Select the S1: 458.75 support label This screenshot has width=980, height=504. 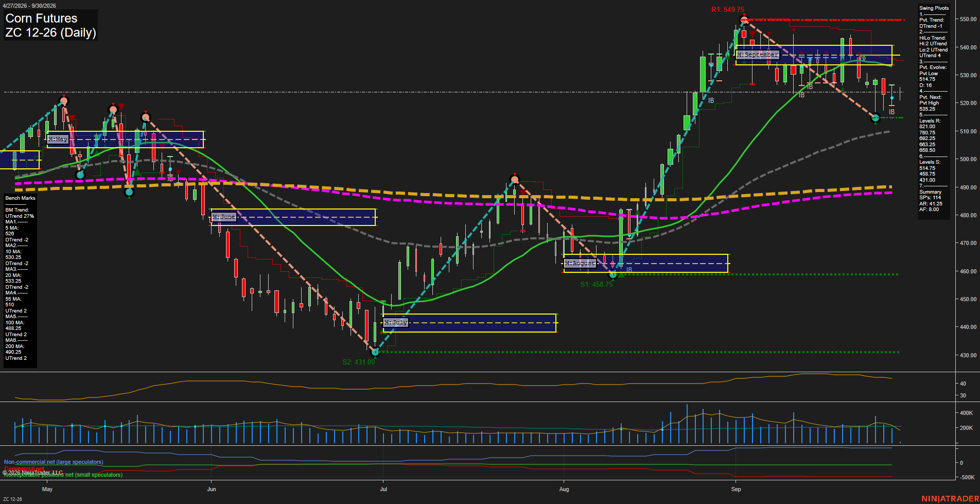597,285
